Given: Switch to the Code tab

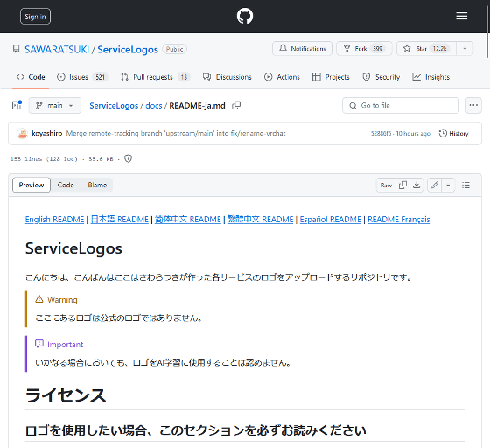Looking at the screenshot, I should (x=31, y=77).
